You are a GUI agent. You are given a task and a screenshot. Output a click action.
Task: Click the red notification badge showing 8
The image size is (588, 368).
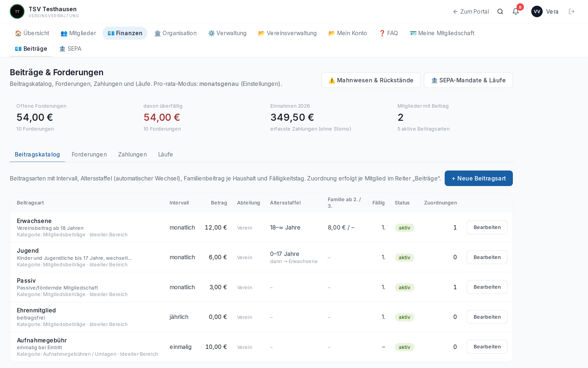[520, 7]
